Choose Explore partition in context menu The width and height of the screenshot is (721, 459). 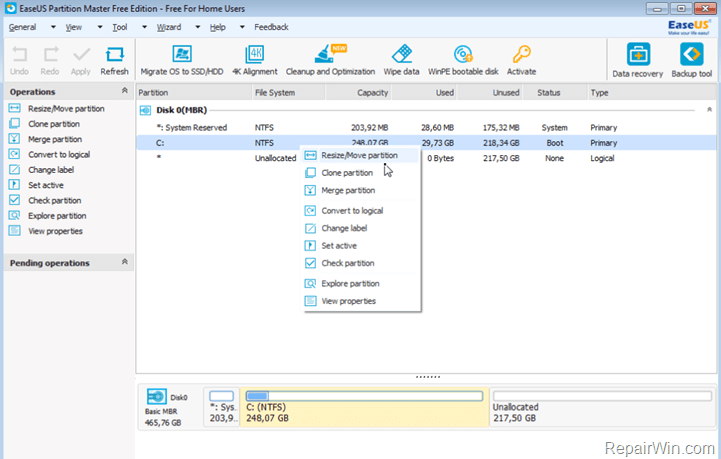pos(361,283)
